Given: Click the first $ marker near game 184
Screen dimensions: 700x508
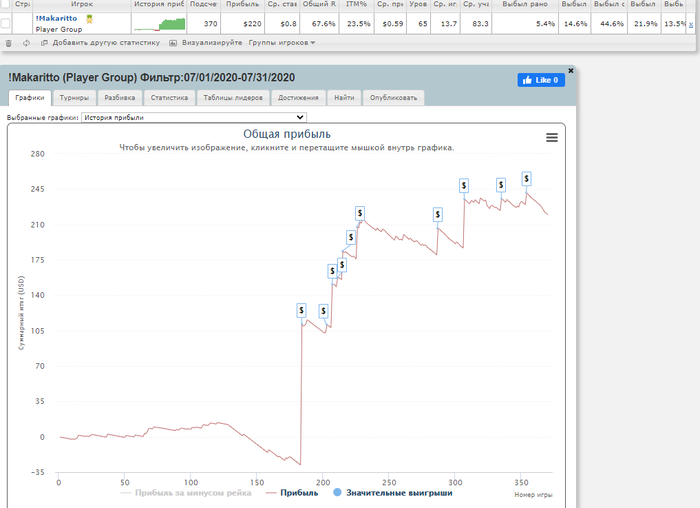Looking at the screenshot, I should tap(302, 310).
